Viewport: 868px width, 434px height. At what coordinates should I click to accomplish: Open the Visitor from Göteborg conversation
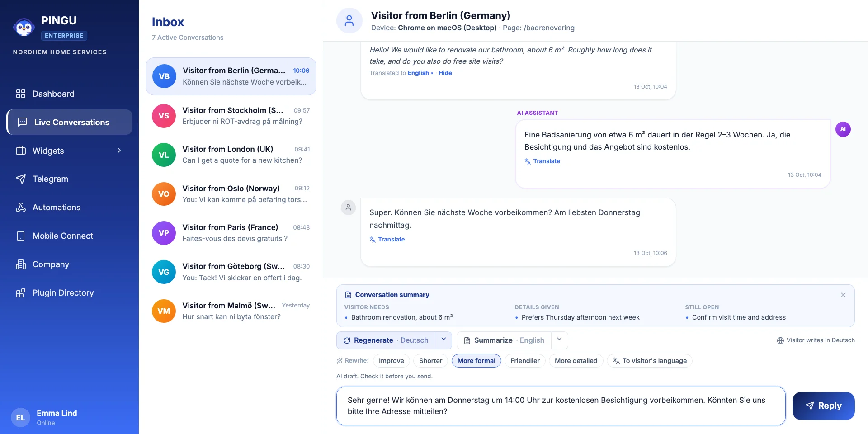[231, 272]
